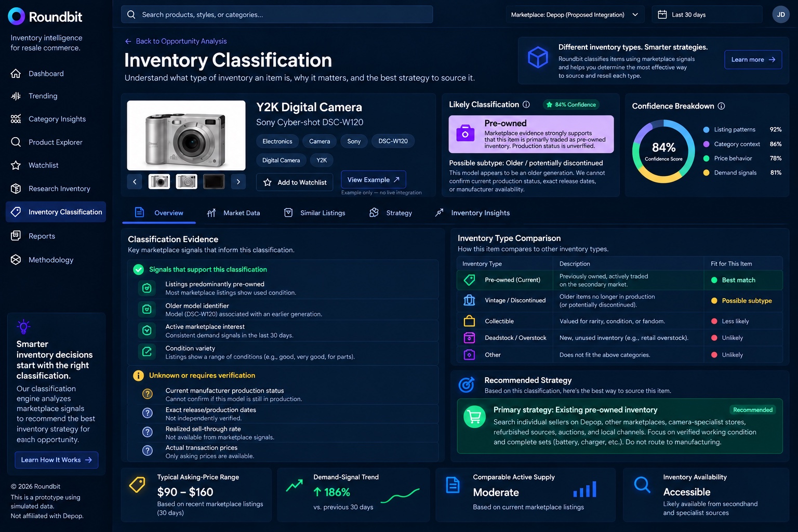Click the Camera tag chip
The width and height of the screenshot is (798, 532).
pos(320,141)
